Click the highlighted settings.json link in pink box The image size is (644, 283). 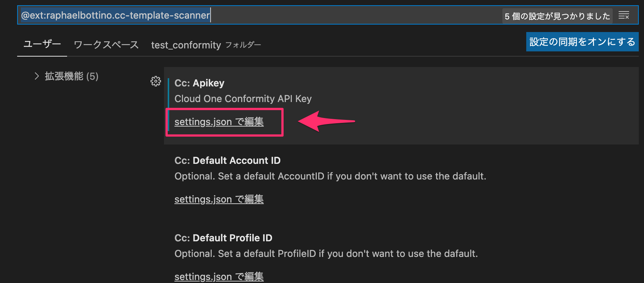219,122
